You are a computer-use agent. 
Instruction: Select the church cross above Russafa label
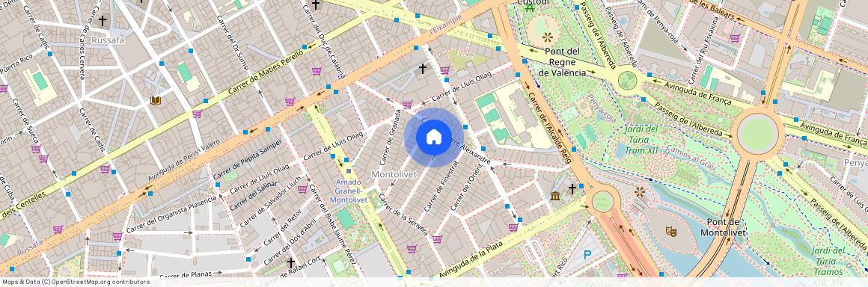tap(103, 21)
